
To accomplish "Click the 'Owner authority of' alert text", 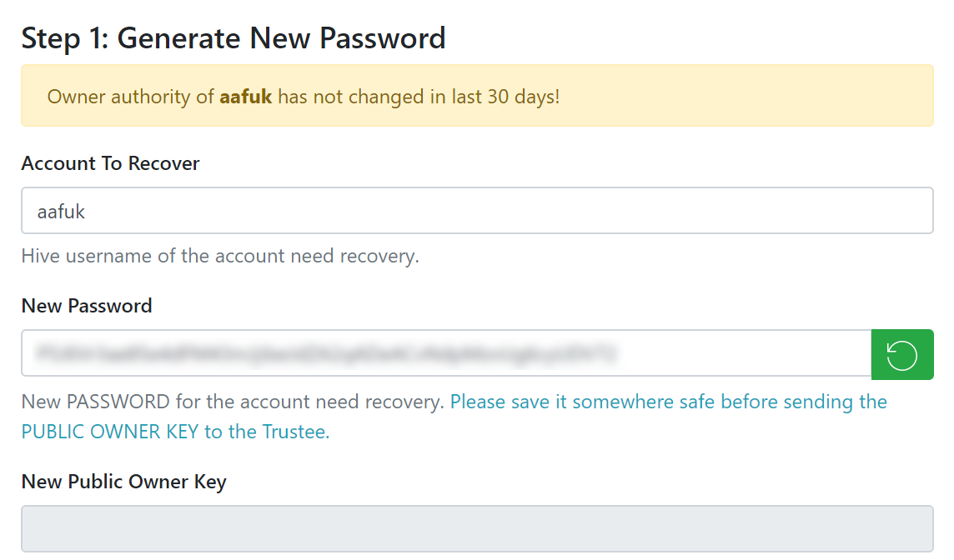I will 131,97.
